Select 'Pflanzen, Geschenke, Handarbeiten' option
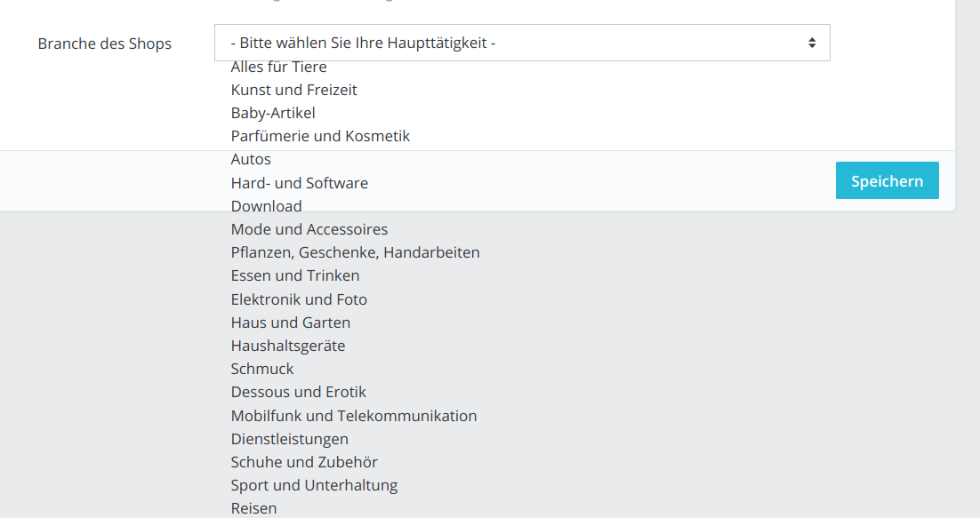The image size is (980, 518). (x=355, y=252)
